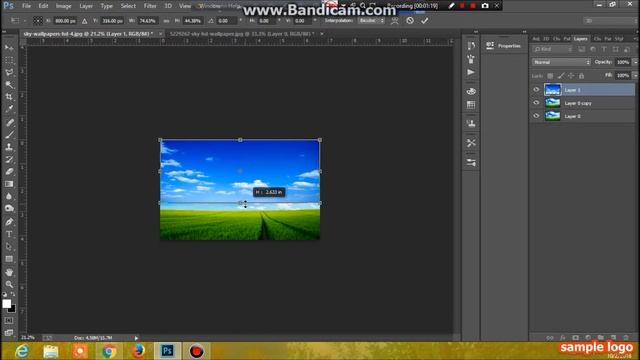
Task: Select the Dodge tool
Action: click(x=9, y=209)
